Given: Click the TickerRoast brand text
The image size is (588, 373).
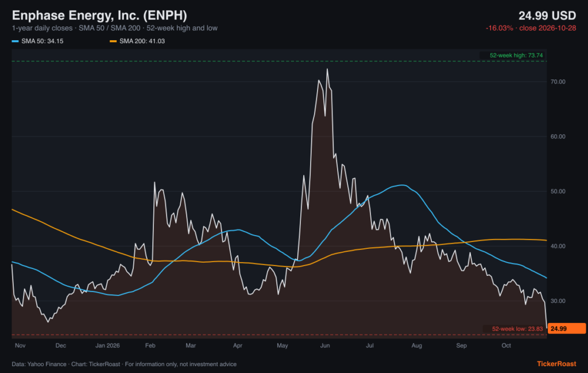Looking at the screenshot, I should pos(556,364).
